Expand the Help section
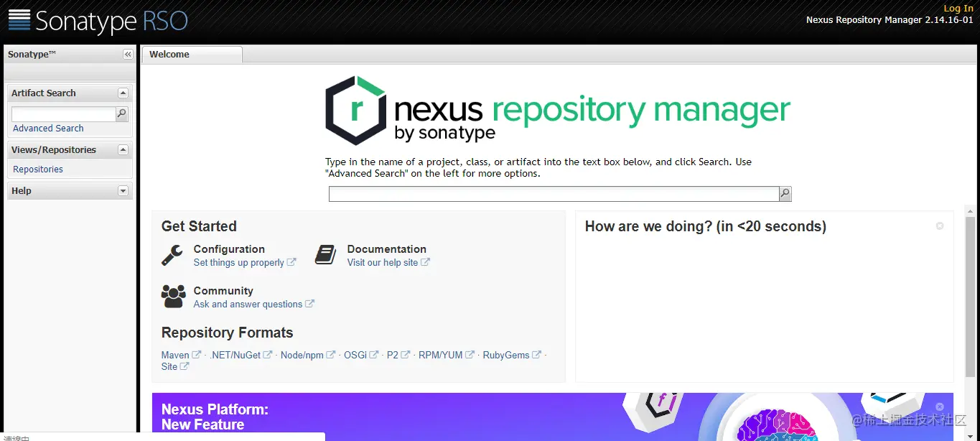 (x=123, y=191)
